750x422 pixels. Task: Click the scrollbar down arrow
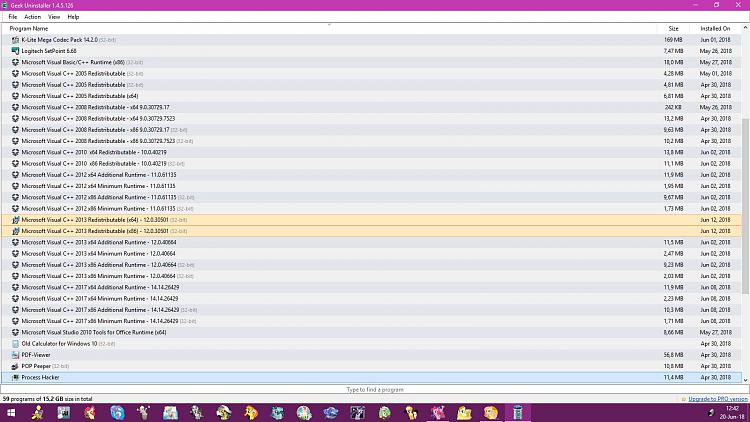click(x=745, y=380)
